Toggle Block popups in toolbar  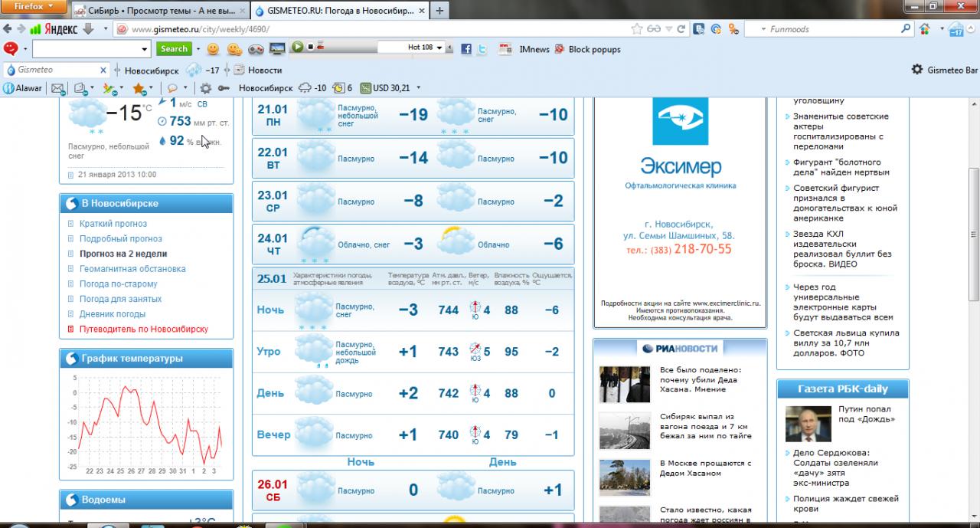[594, 49]
